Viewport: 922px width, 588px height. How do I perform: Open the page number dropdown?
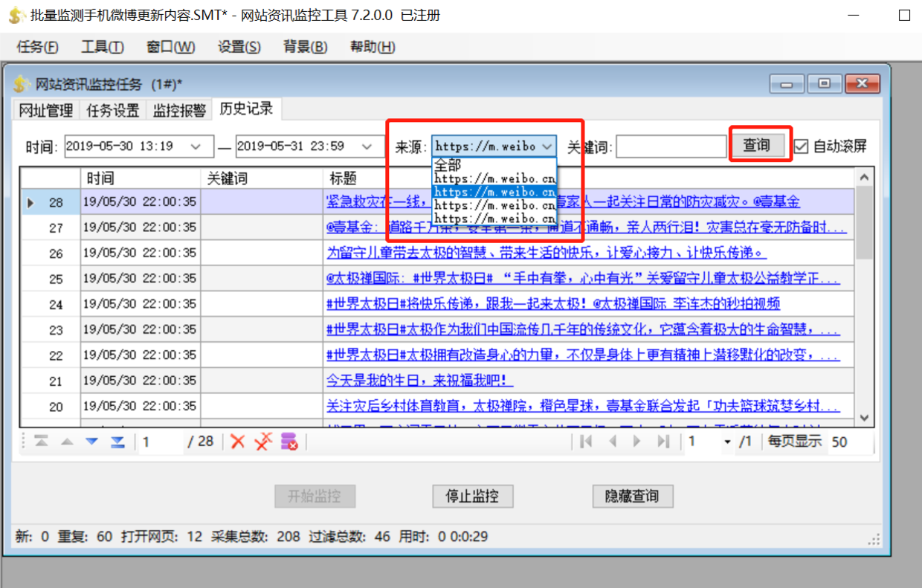tap(727, 442)
